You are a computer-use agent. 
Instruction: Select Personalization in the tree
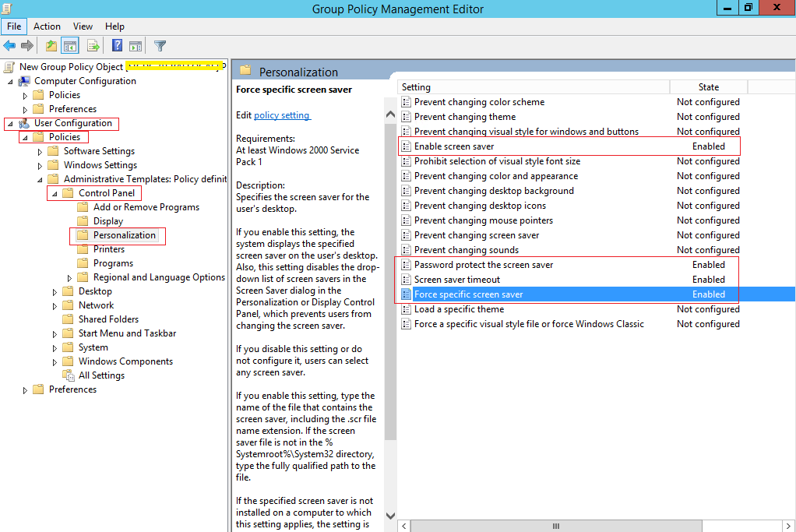(x=125, y=235)
